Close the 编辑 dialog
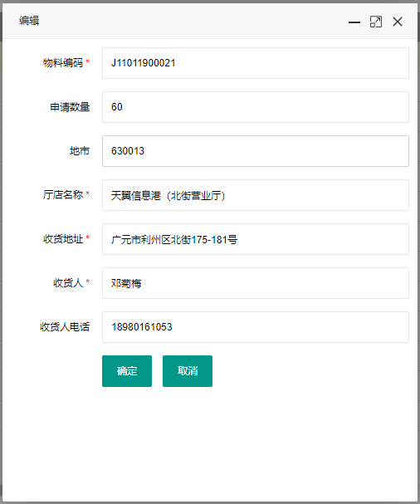 coord(398,22)
